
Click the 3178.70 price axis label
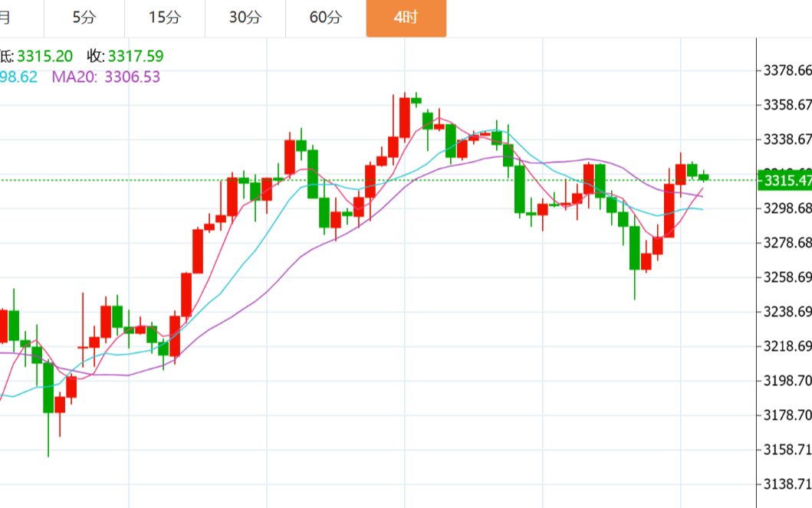click(787, 415)
